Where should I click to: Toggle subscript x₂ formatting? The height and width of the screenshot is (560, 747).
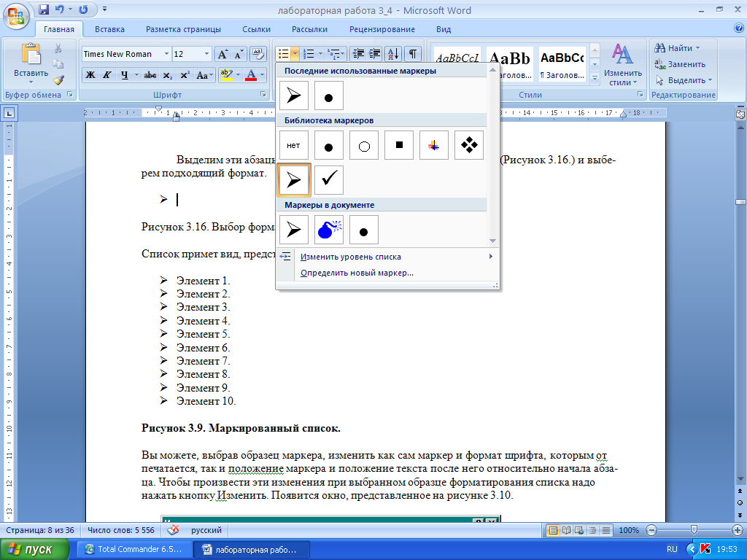(167, 75)
